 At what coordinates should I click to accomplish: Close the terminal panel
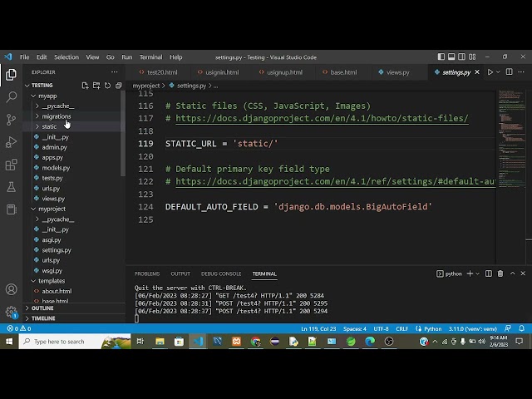coord(523,273)
